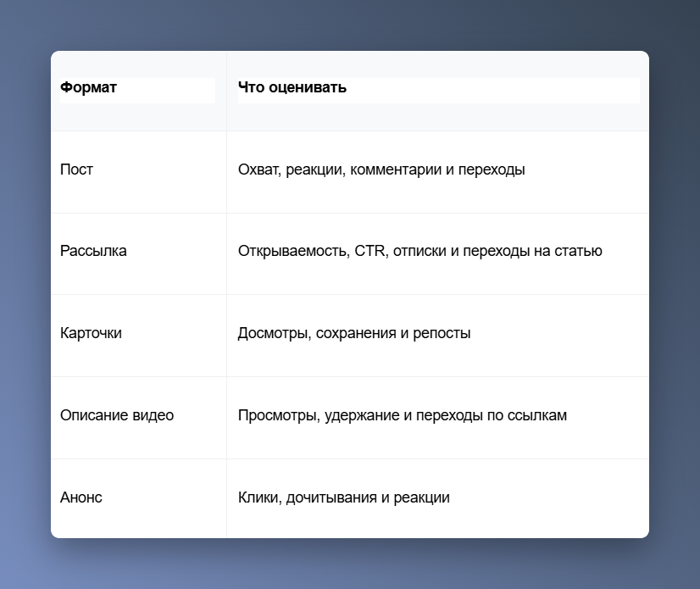
Task: Click the Просмотры, удержание metrics cell
Action: click(x=438, y=418)
